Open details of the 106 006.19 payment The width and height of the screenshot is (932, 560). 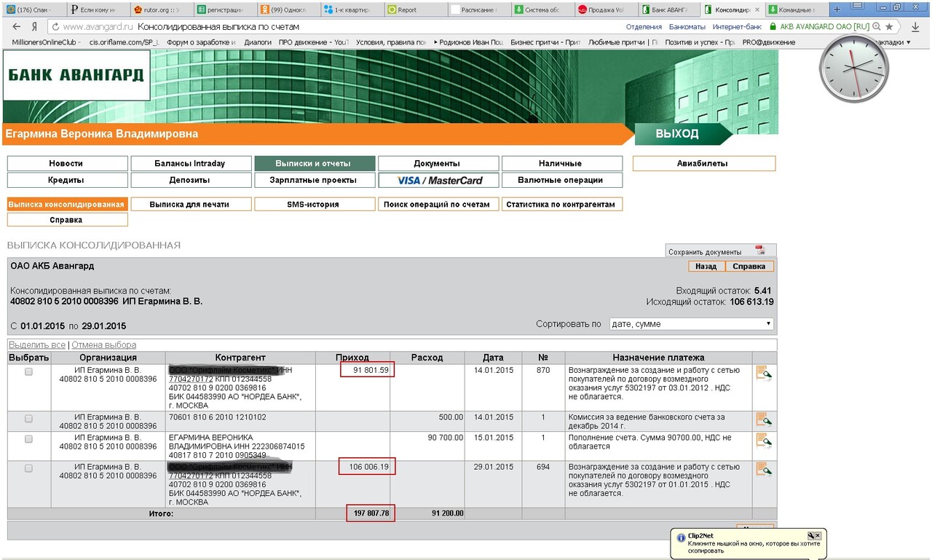(x=764, y=469)
